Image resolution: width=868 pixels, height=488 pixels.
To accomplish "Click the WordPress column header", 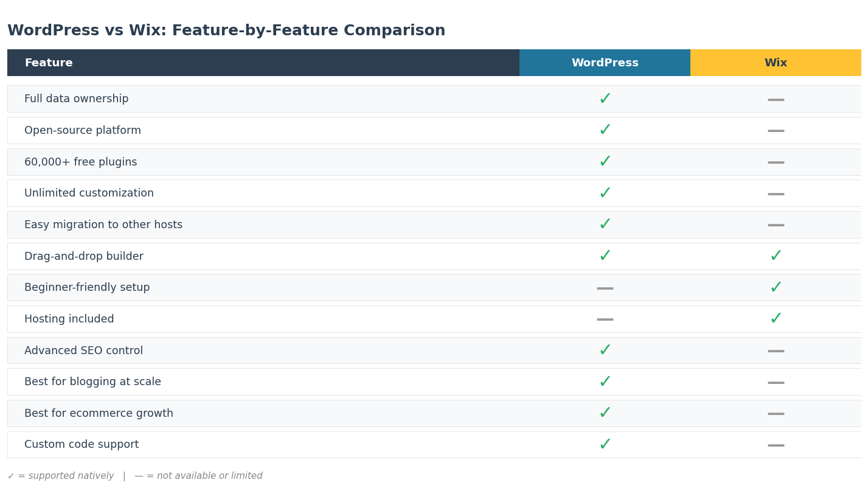I will 605,63.
